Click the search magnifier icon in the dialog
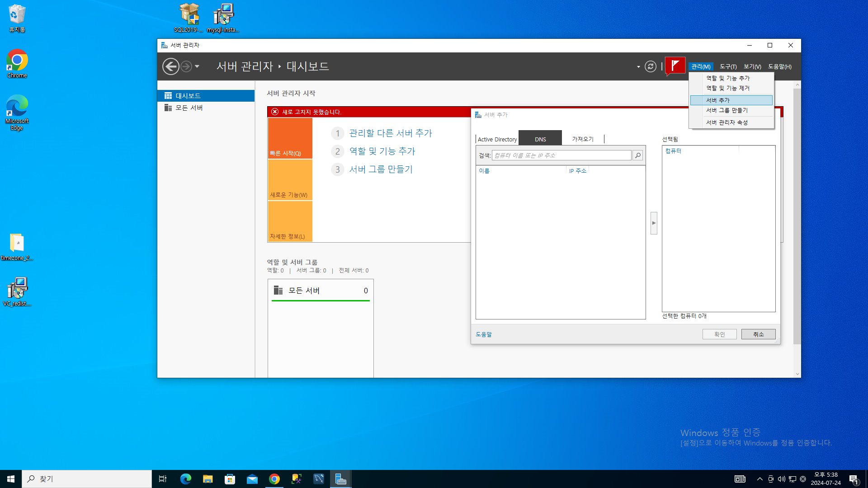Image resolution: width=868 pixels, height=488 pixels. tap(637, 155)
